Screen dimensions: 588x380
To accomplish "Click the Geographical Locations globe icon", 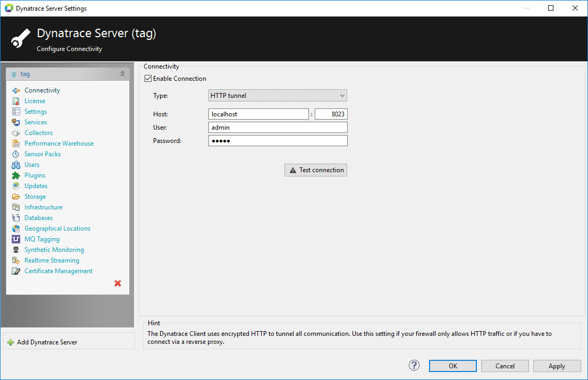I will click(x=16, y=229).
